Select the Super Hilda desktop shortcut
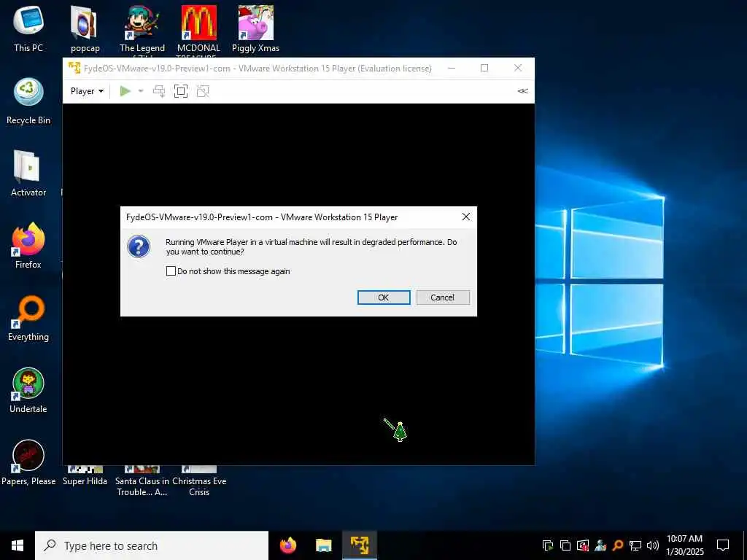 (85, 476)
